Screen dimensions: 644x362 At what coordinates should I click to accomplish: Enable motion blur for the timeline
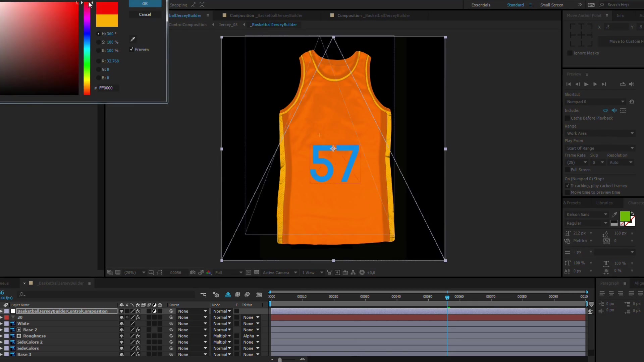(x=247, y=295)
